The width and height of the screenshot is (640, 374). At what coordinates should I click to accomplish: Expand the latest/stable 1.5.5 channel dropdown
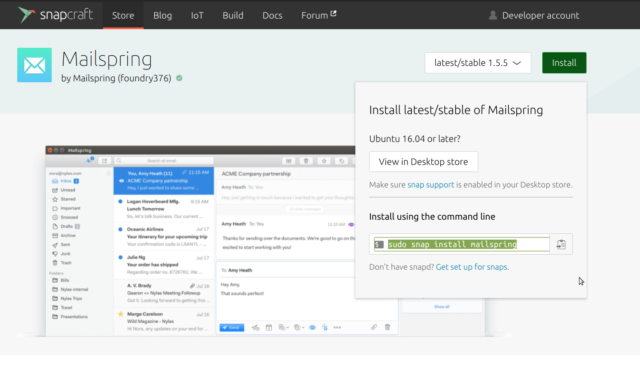[x=478, y=63]
